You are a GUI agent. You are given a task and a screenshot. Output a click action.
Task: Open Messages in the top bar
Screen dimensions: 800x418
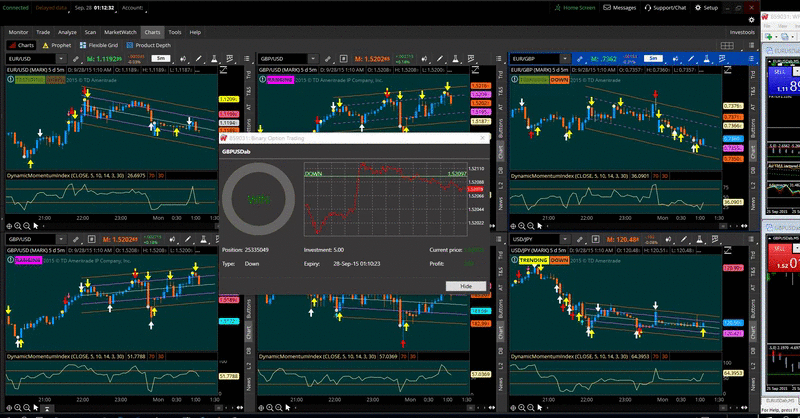click(x=620, y=8)
